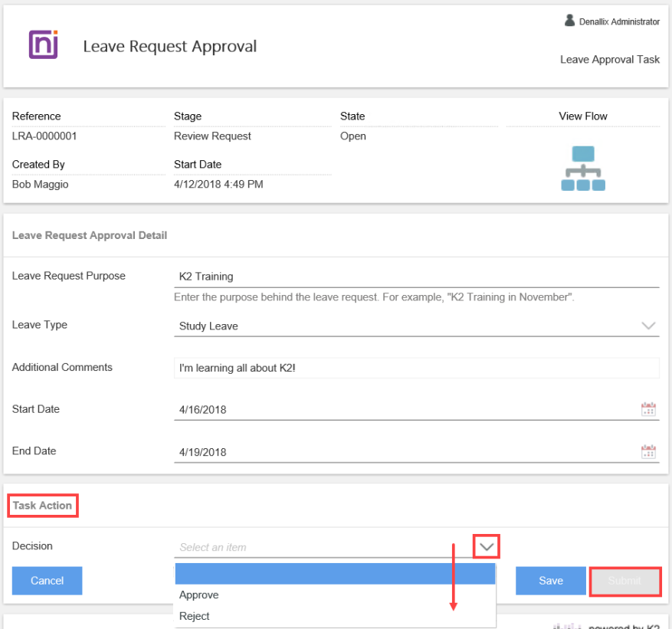This screenshot has height=629, width=672.
Task: Open the Start Date calendar picker
Action: click(648, 409)
